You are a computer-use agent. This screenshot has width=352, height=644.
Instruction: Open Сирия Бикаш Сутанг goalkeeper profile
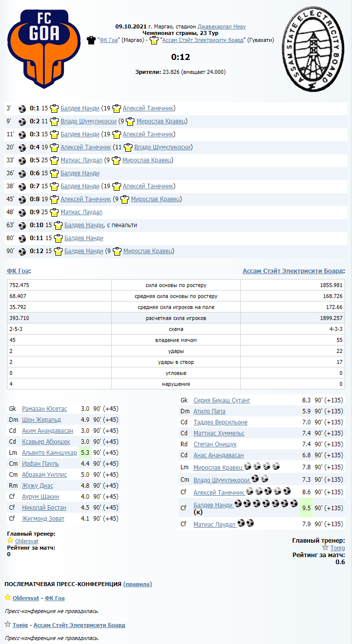[222, 400]
